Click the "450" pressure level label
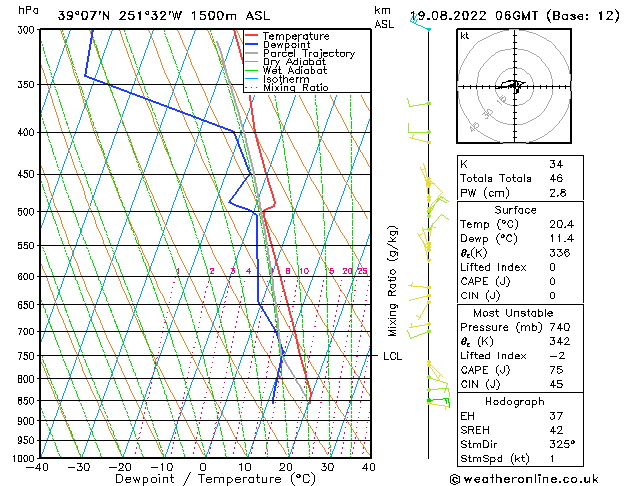The height and width of the screenshot is (486, 629). [28, 174]
